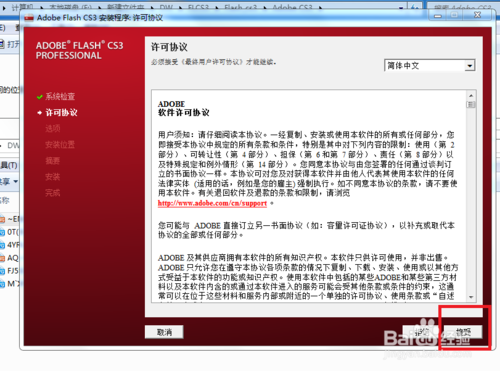Image resolution: width=500 pixels, height=371 pixels.
Task: Open the 简体中文 language dropdown
Action: [429, 66]
